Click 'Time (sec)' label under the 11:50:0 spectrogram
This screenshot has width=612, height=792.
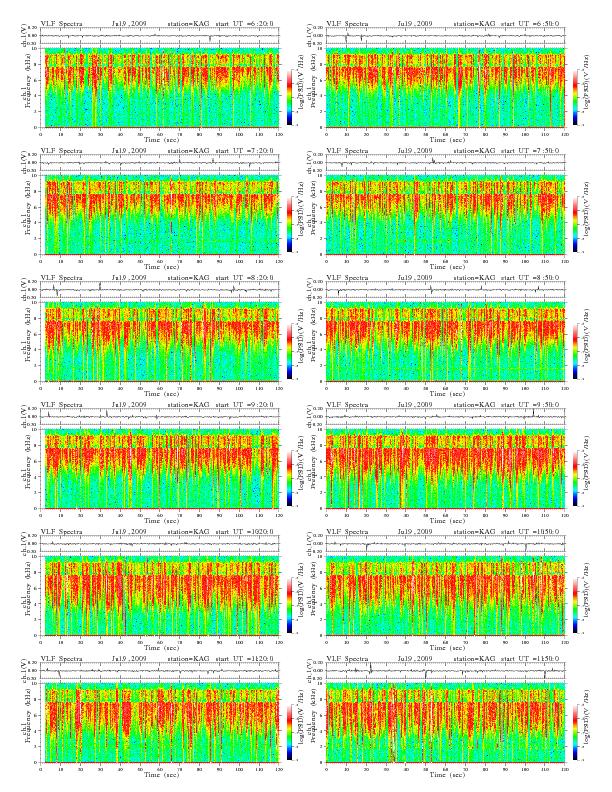click(x=447, y=774)
